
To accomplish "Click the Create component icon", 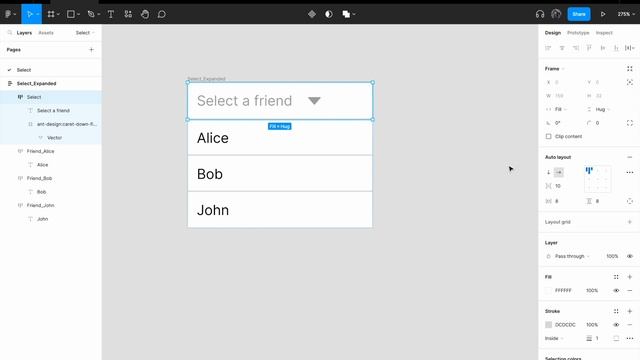I will pyautogui.click(x=312, y=14).
